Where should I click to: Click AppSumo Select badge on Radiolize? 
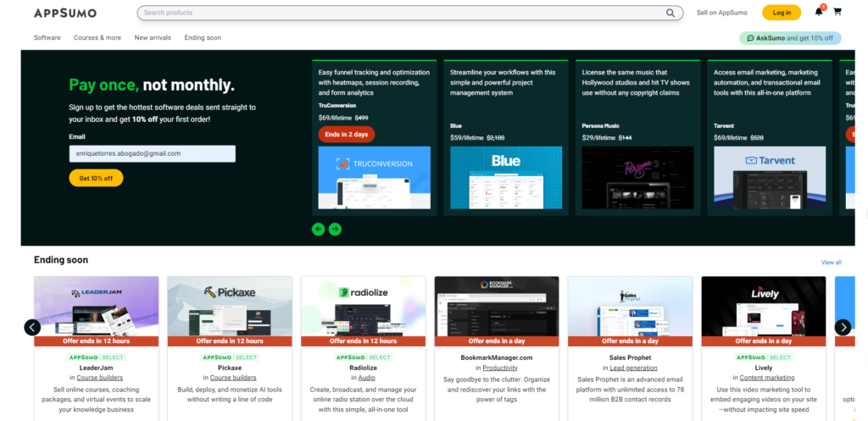click(363, 357)
